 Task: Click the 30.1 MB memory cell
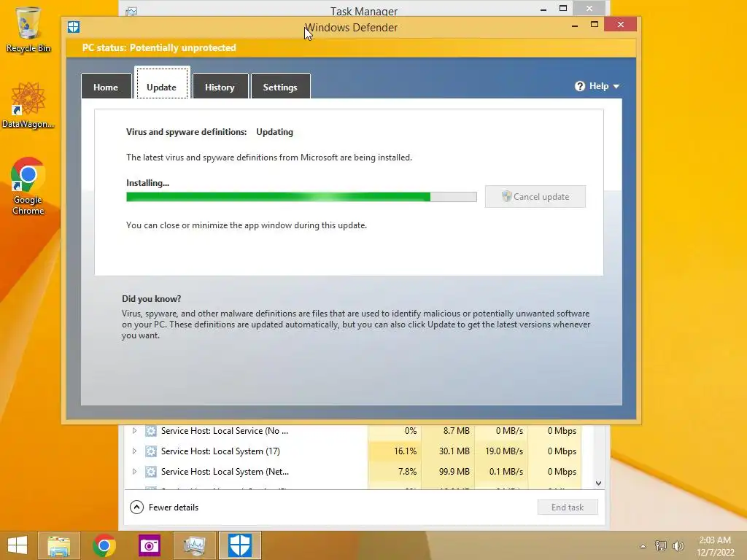(448, 451)
